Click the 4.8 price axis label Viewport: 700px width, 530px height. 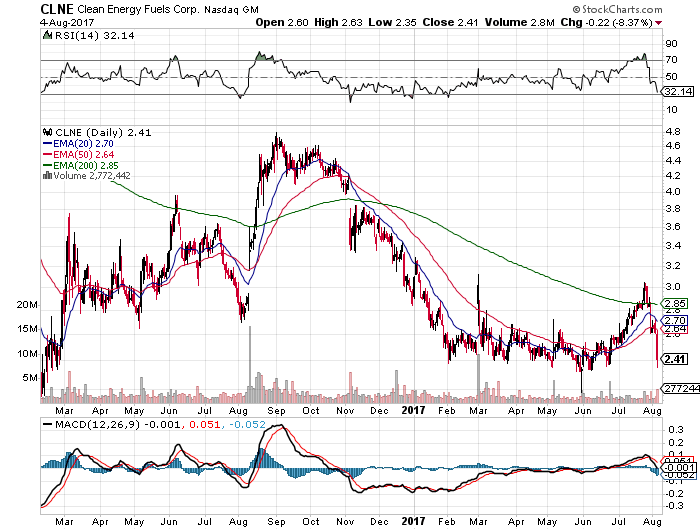click(x=674, y=132)
